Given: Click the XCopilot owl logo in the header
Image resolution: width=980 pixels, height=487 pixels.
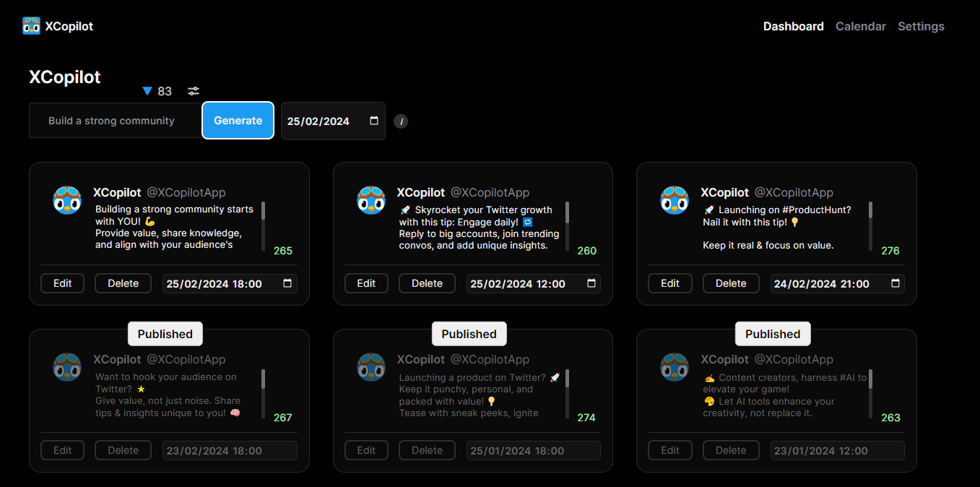Looking at the screenshot, I should tap(31, 26).
